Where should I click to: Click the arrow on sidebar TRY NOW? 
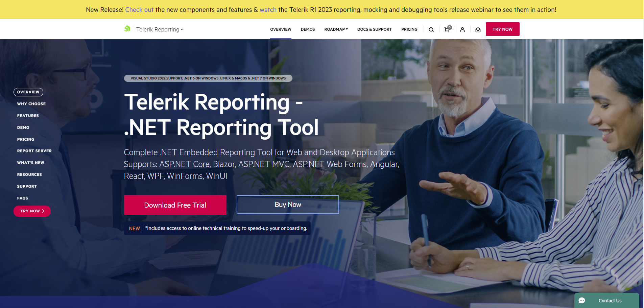pyautogui.click(x=43, y=211)
